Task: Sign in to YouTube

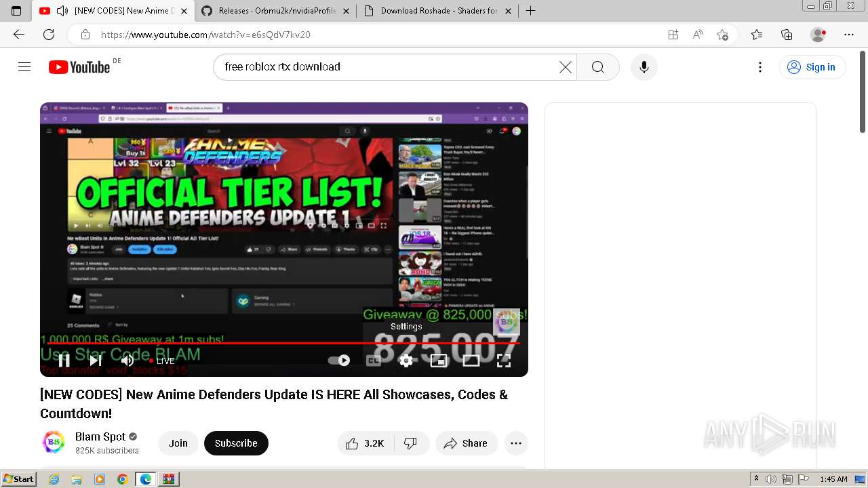Action: tap(812, 67)
